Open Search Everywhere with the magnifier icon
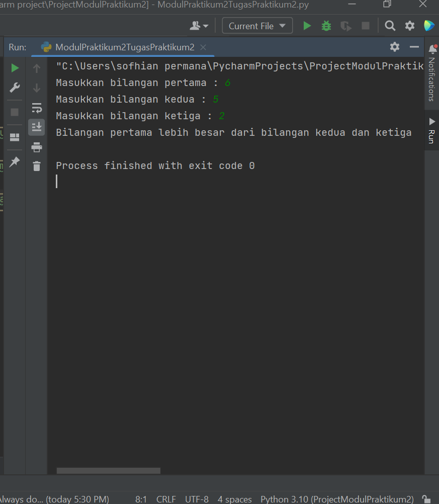The image size is (439, 504). pyautogui.click(x=390, y=26)
